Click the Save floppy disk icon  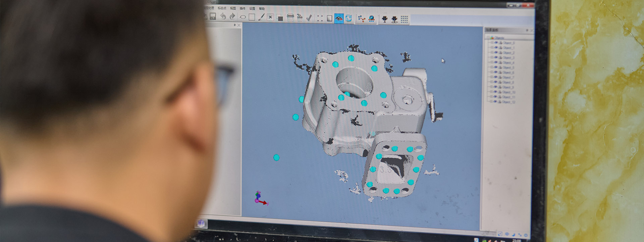(x=213, y=16)
